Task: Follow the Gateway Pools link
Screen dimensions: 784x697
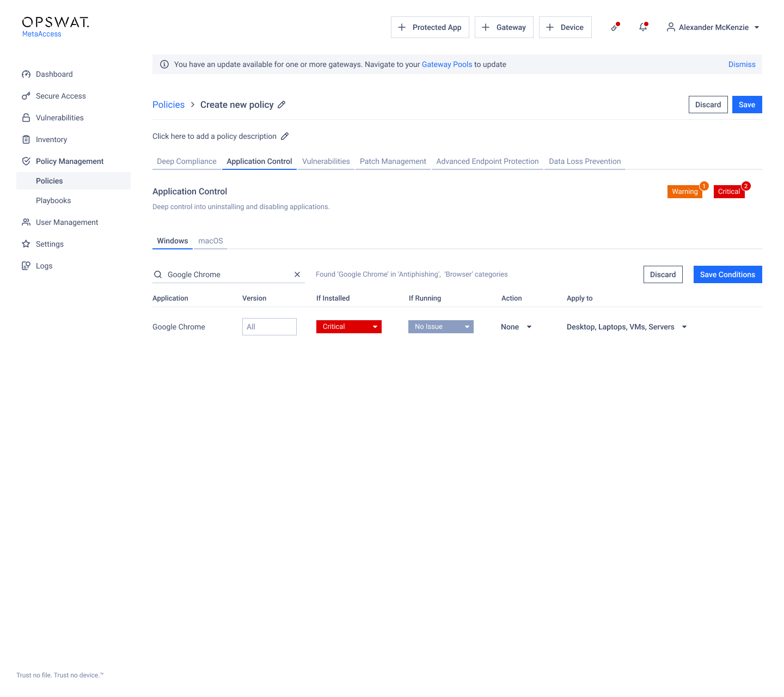Action: [447, 64]
